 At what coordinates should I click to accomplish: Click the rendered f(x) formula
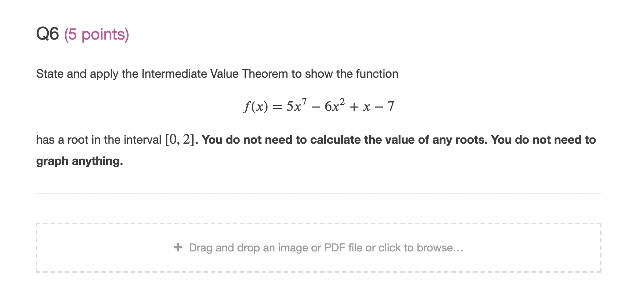click(x=319, y=106)
